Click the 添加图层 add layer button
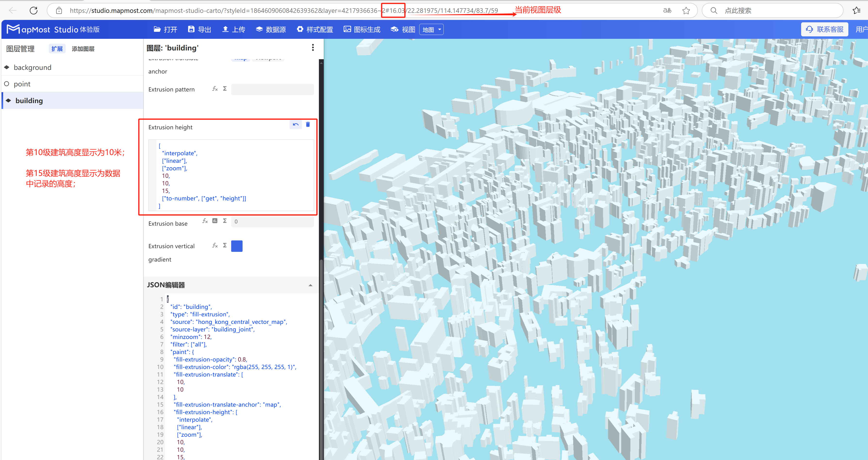This screenshot has width=868, height=460. pos(83,49)
